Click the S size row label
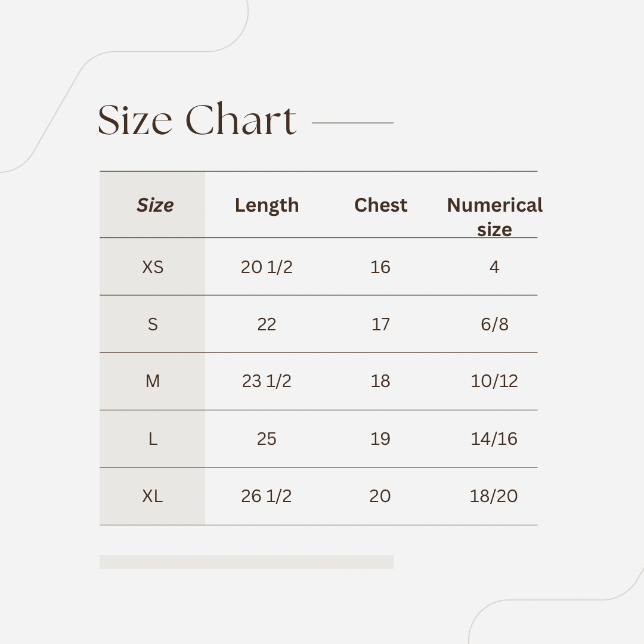This screenshot has width=644, height=644. click(x=153, y=324)
